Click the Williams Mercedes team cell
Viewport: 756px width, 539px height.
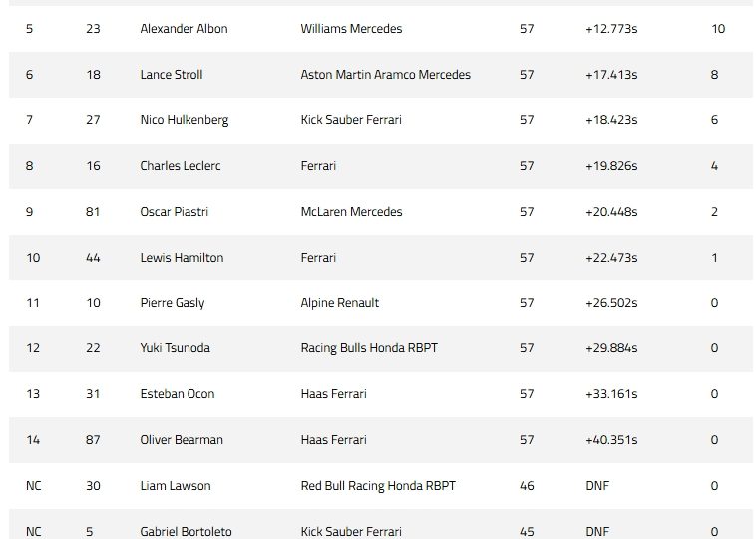click(x=351, y=29)
